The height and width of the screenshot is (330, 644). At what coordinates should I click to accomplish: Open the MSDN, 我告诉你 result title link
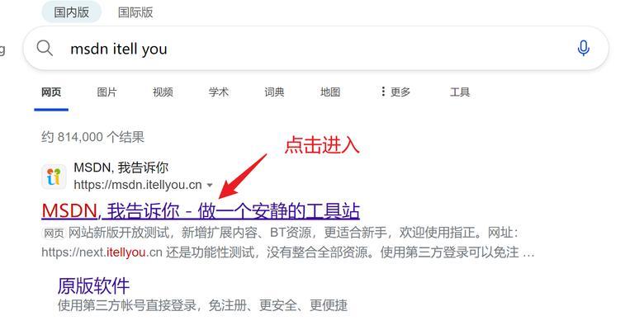click(x=201, y=211)
